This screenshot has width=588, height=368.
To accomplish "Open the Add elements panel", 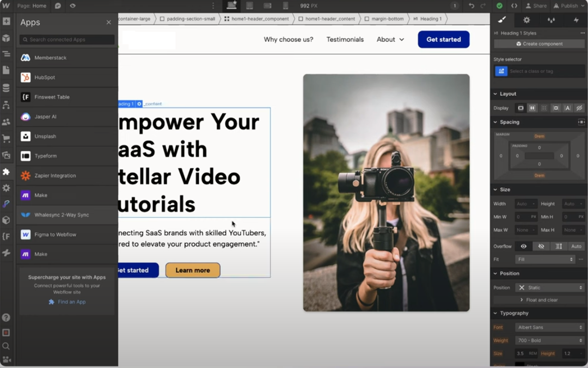I will tap(7, 21).
